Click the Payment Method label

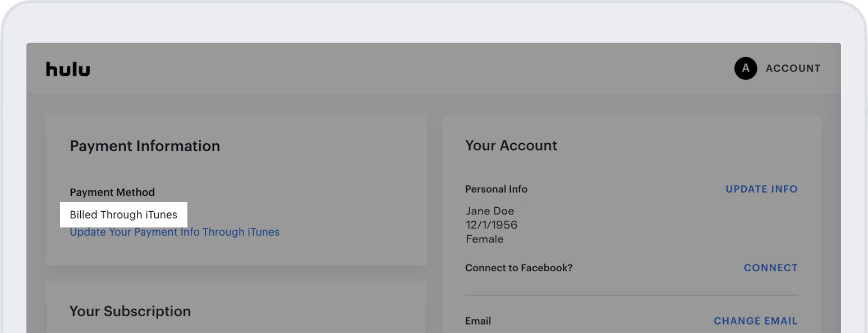[x=112, y=193]
